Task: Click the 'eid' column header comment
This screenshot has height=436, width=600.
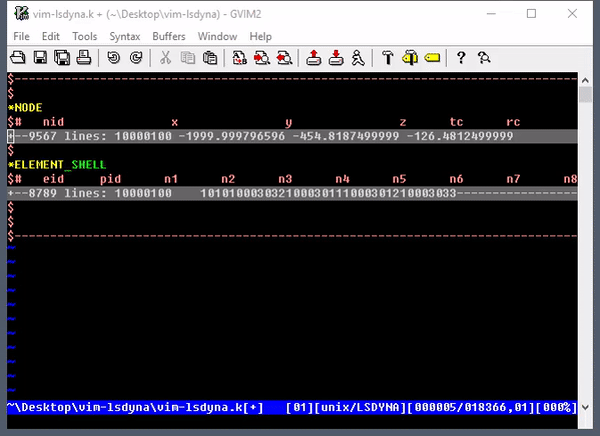Action: (x=53, y=179)
